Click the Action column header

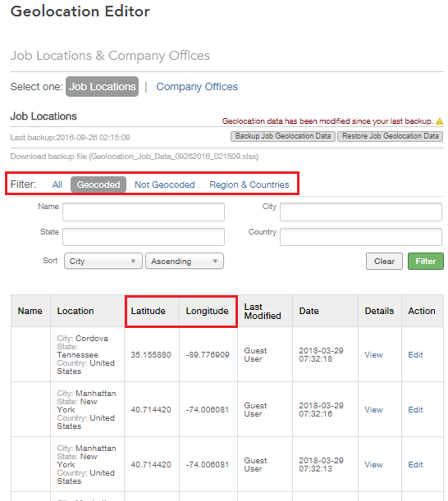point(422,311)
